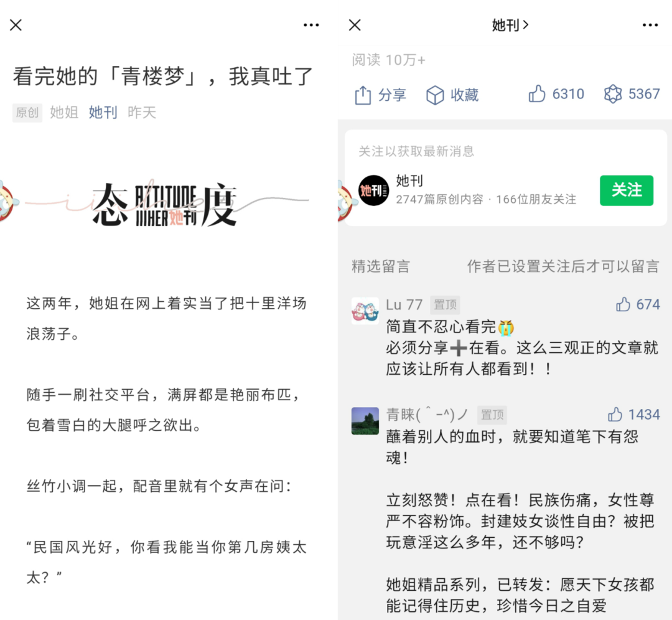Tap the author name 她姐
Viewport: 672px width, 620px height.
pos(64,112)
